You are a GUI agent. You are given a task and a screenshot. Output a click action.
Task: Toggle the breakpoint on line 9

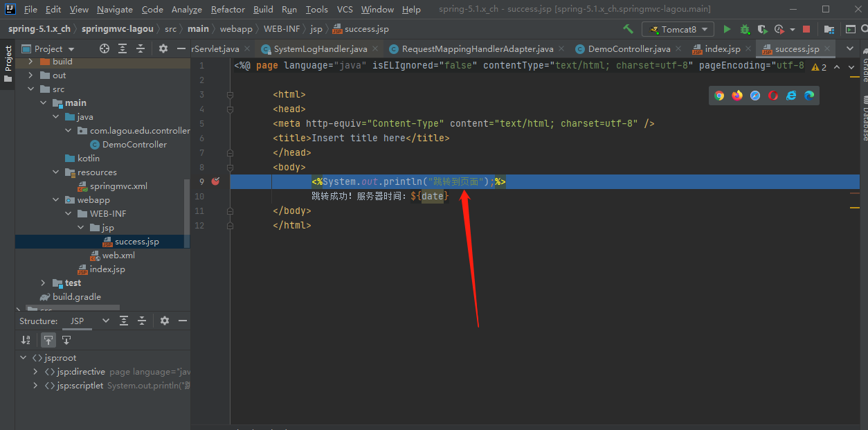tap(215, 181)
